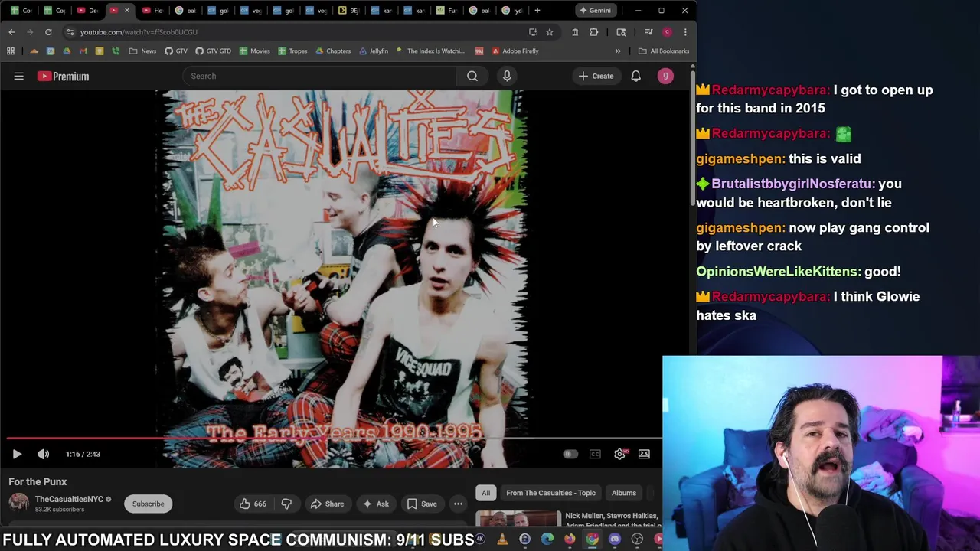
Task: Bookmark this page with the star
Action: (x=549, y=32)
